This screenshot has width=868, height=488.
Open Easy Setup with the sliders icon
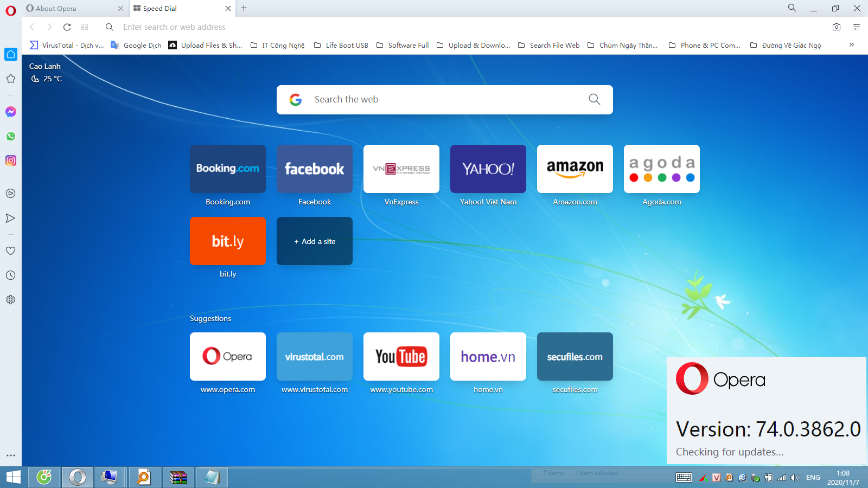[856, 27]
